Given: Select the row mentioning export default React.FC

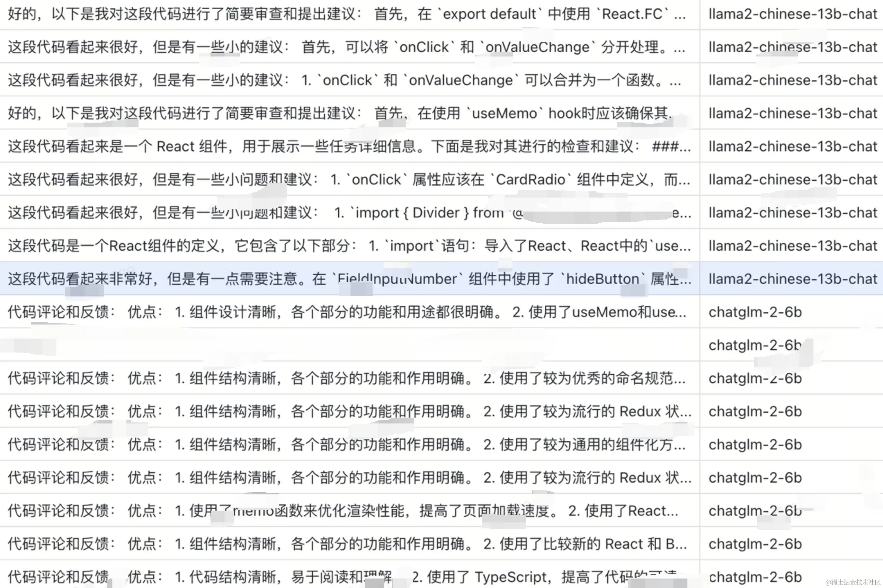Looking at the screenshot, I should click(347, 14).
